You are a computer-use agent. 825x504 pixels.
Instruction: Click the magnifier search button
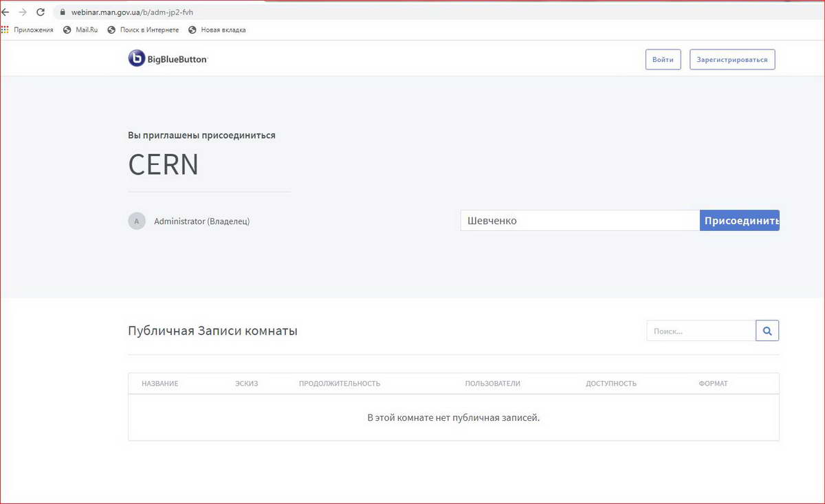767,331
